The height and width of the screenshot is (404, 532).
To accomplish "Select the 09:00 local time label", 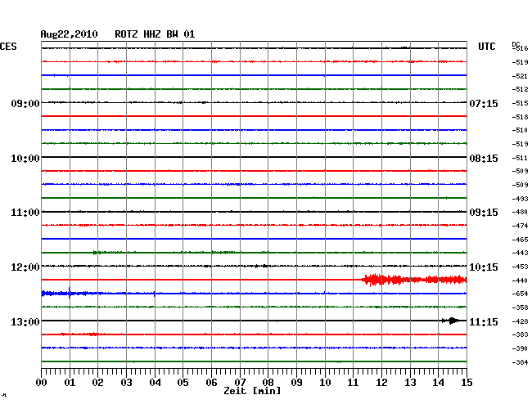I will pos(25,103).
